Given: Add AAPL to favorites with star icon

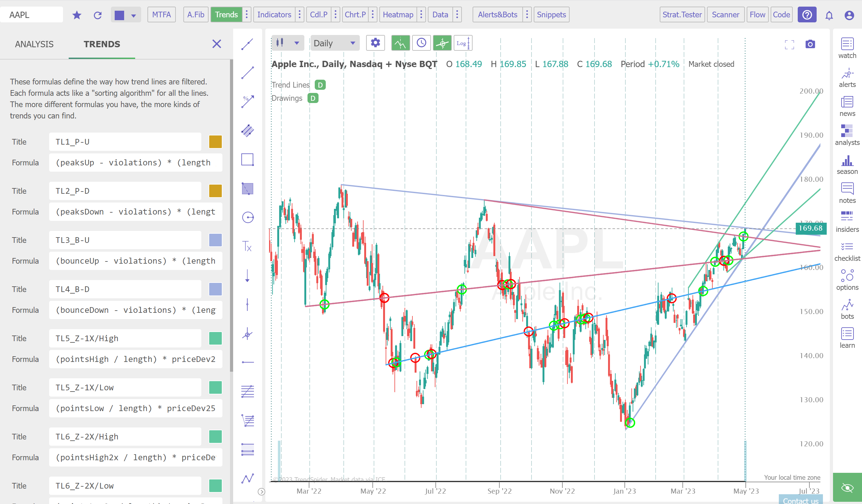Looking at the screenshot, I should click(x=77, y=15).
